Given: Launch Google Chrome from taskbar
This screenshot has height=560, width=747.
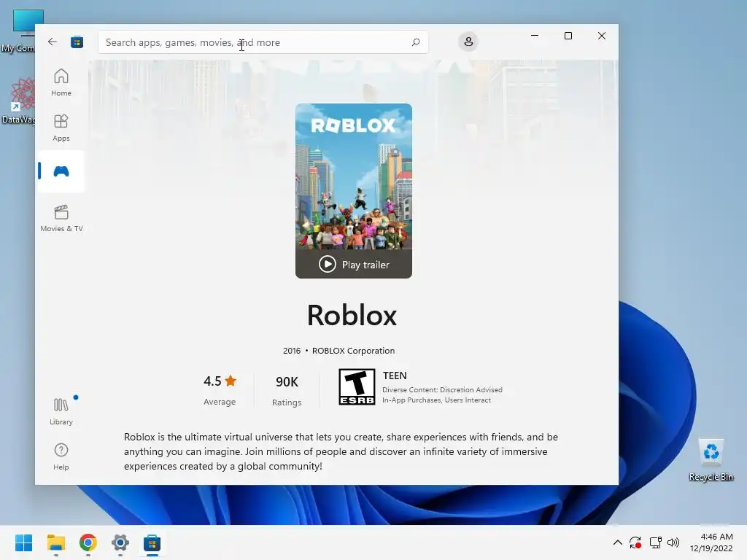Looking at the screenshot, I should [88, 542].
